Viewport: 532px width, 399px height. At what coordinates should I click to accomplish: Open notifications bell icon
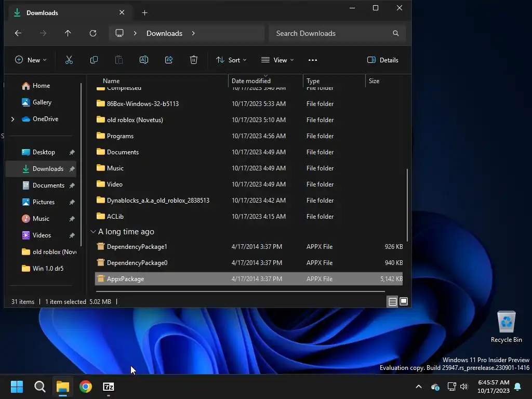(x=518, y=387)
